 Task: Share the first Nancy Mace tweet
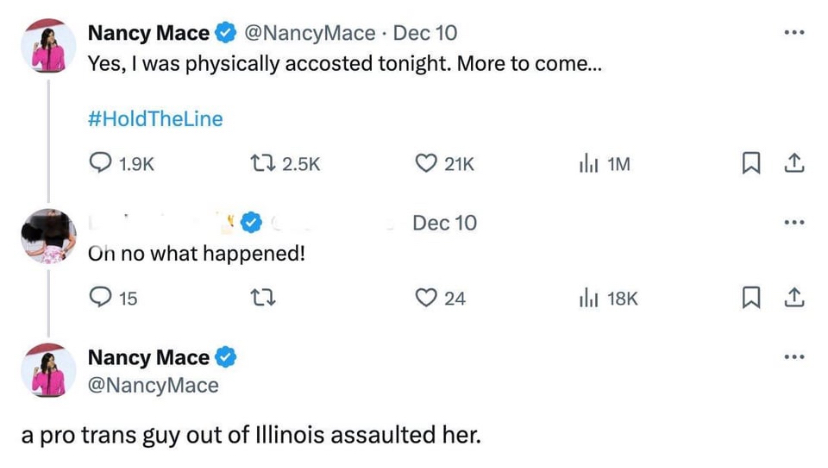[794, 164]
